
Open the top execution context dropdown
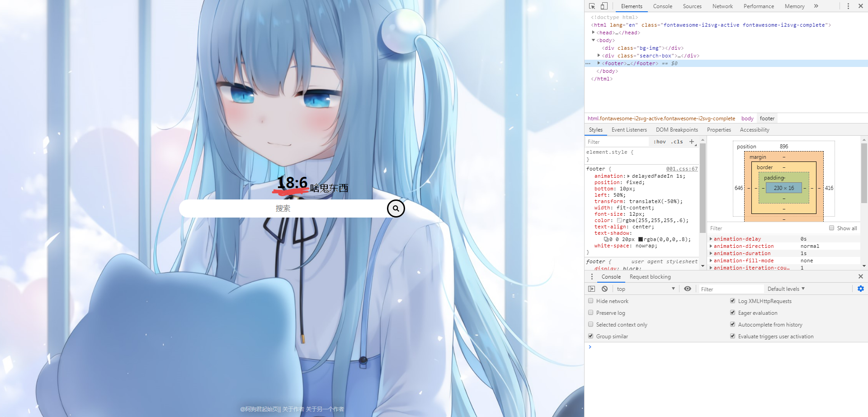coord(646,289)
